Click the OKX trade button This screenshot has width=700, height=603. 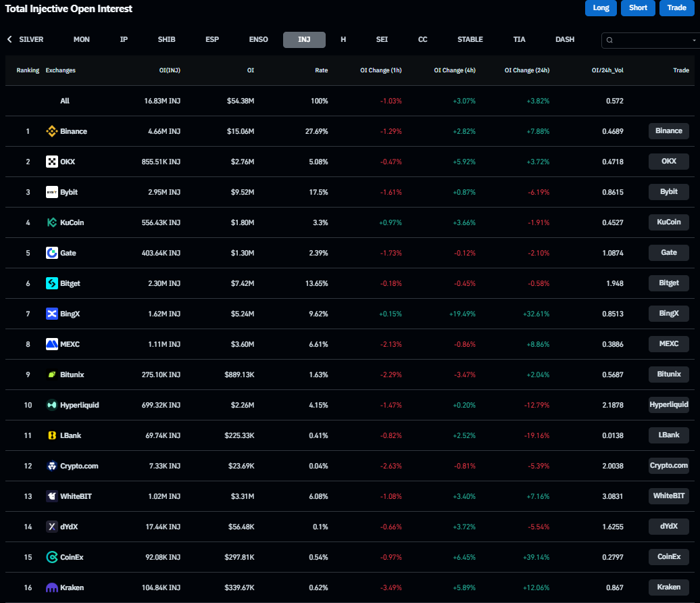click(669, 162)
